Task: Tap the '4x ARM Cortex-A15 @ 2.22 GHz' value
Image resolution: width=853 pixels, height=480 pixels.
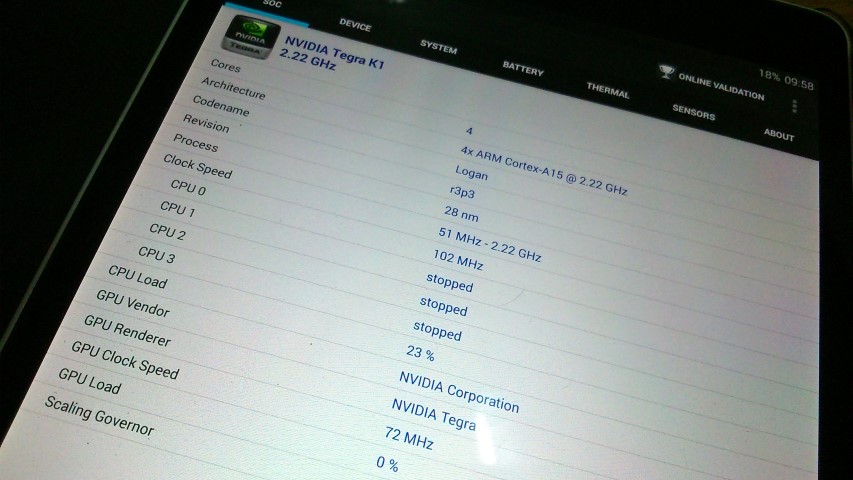Action: 544,170
